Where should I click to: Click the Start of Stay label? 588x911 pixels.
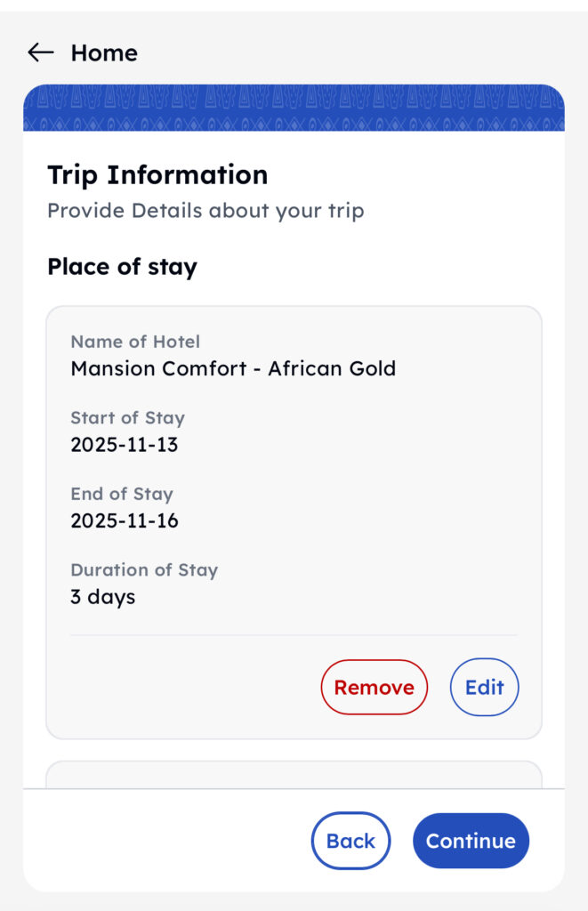point(127,417)
